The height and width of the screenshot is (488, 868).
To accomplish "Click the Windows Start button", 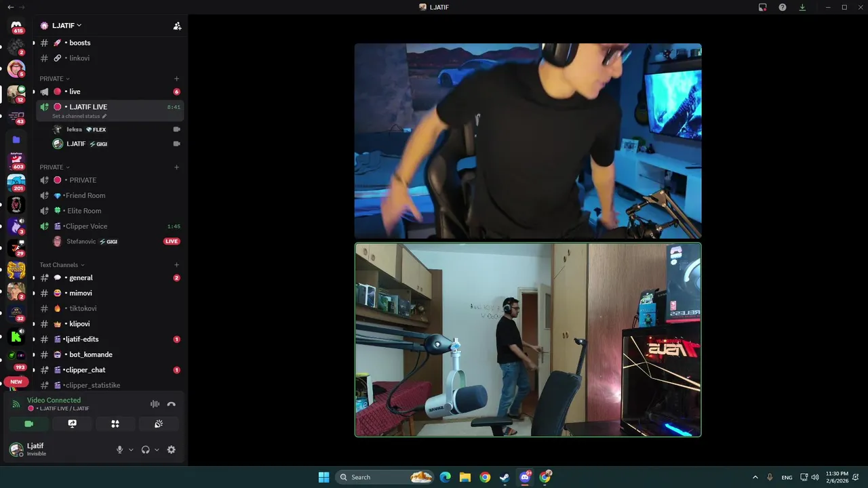I will click(x=323, y=477).
